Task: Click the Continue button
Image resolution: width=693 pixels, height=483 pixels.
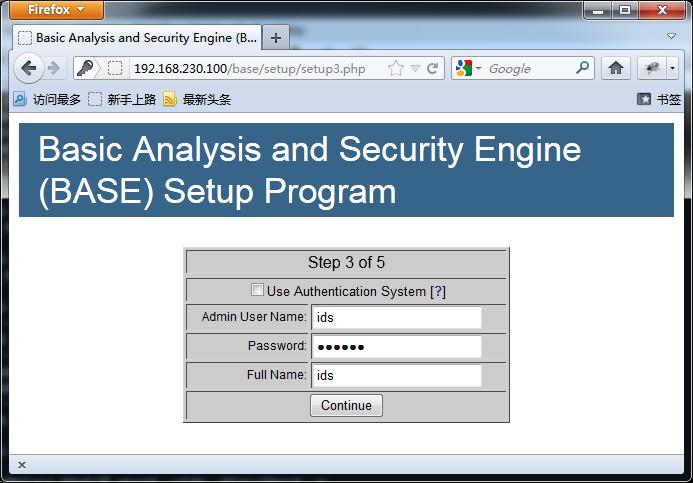Action: (x=346, y=405)
